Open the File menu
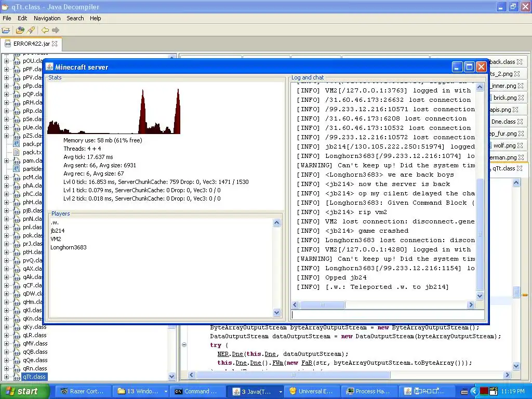The width and height of the screenshot is (532, 399). [7, 18]
